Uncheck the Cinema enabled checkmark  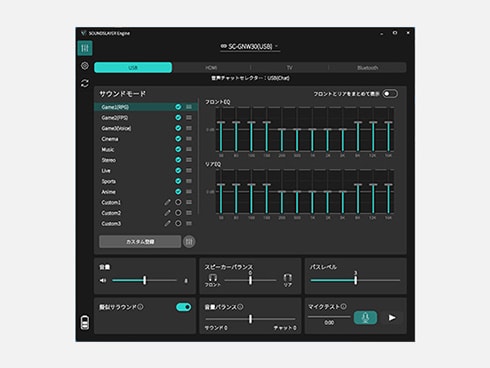click(178, 139)
